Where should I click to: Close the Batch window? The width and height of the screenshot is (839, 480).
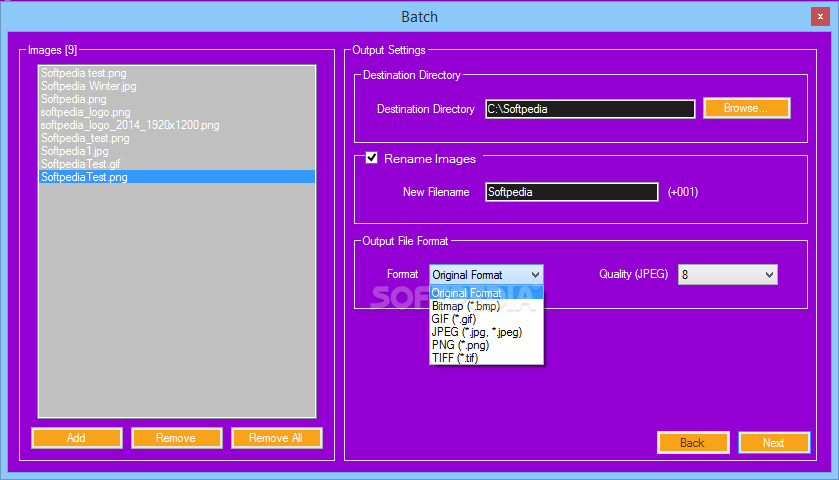(820, 17)
